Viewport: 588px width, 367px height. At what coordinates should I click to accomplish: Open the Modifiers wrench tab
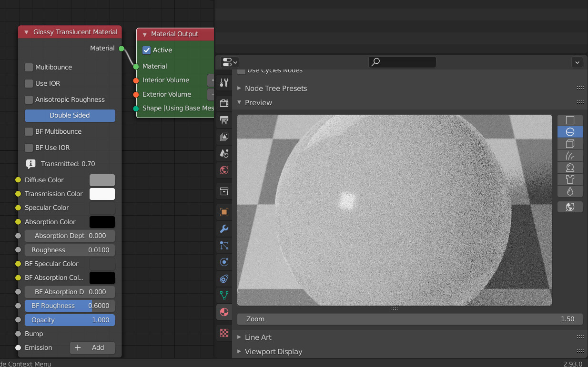224,229
